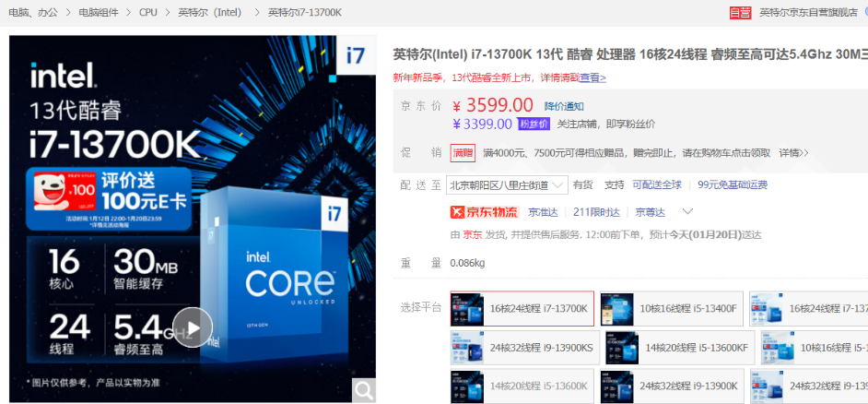Click the 211限时达 delivery service link
The height and width of the screenshot is (404, 868).
click(597, 212)
